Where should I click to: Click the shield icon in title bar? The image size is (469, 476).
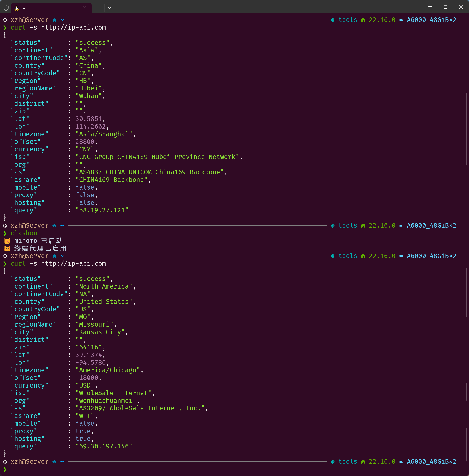(6, 8)
